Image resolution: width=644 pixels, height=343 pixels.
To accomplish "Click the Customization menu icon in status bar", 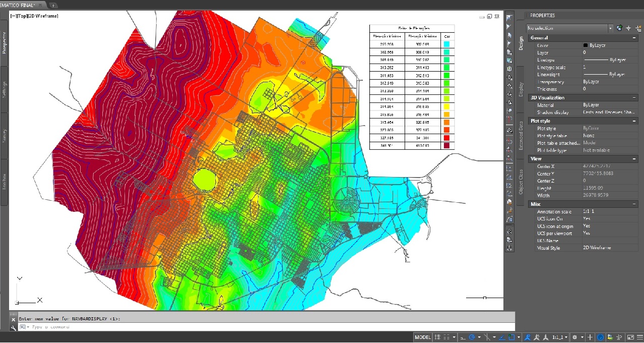I will point(640,337).
